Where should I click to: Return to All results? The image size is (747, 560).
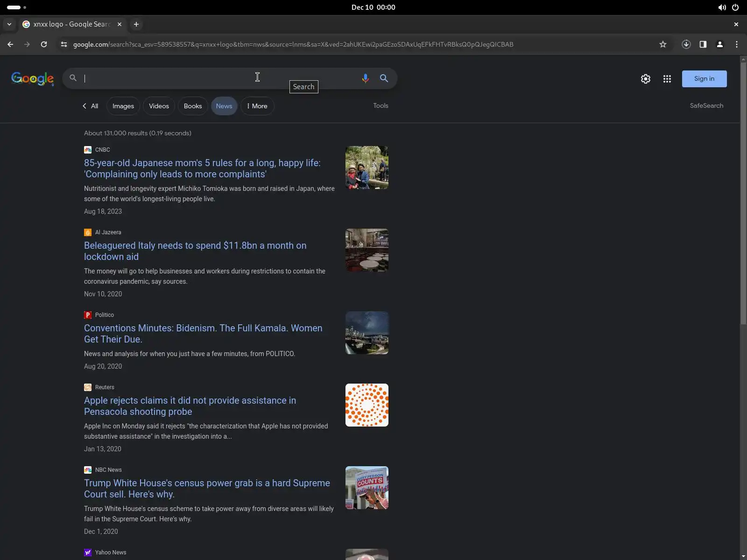(x=90, y=106)
